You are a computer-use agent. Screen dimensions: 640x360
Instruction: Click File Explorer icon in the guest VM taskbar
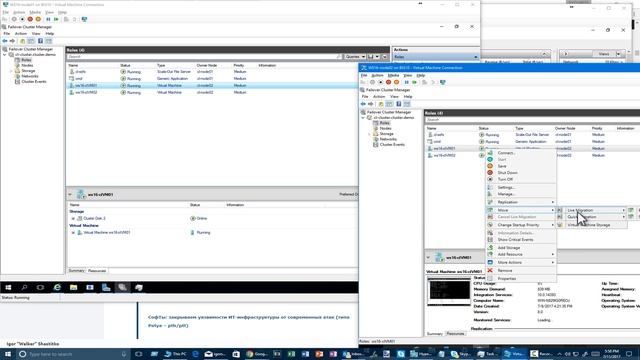point(73,287)
